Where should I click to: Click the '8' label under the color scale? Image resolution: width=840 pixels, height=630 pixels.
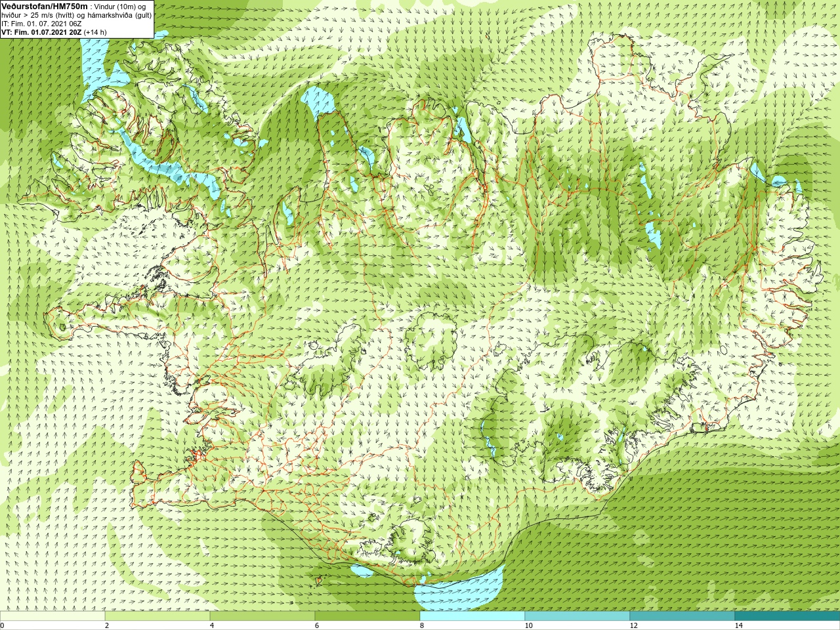coord(422,625)
